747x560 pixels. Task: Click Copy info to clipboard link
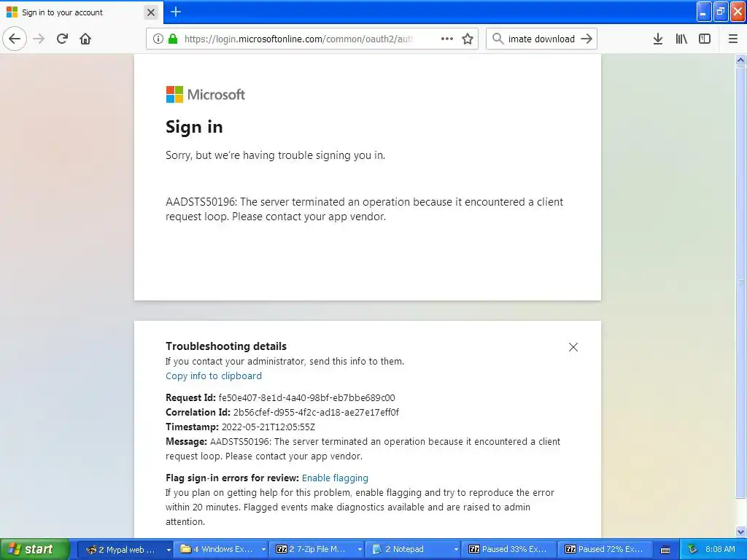point(214,376)
